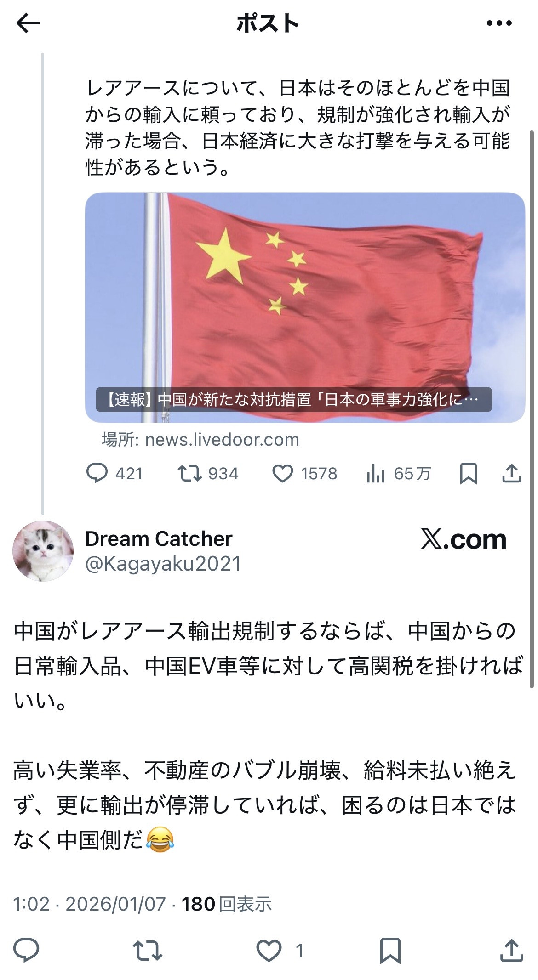The height and width of the screenshot is (980, 538).
Task: Open the three-dot more options menu
Action: click(499, 23)
